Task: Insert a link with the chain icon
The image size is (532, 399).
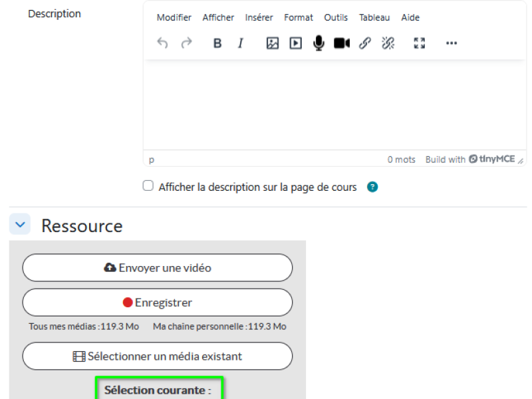Action: (x=364, y=43)
